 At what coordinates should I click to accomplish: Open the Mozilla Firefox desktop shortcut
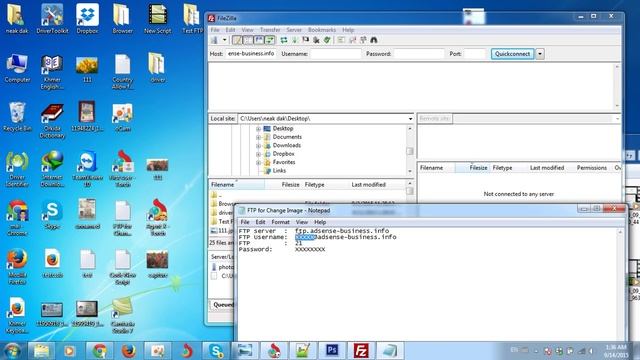click(x=17, y=267)
